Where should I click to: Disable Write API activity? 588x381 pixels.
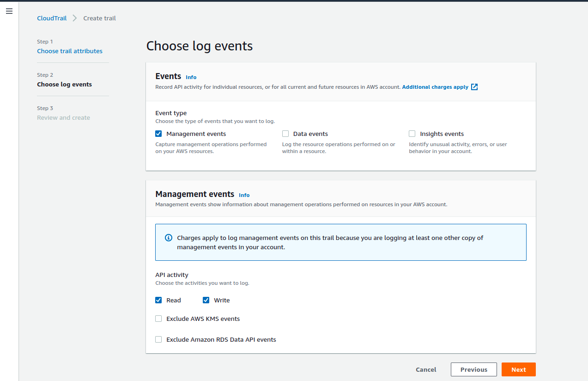click(x=206, y=300)
